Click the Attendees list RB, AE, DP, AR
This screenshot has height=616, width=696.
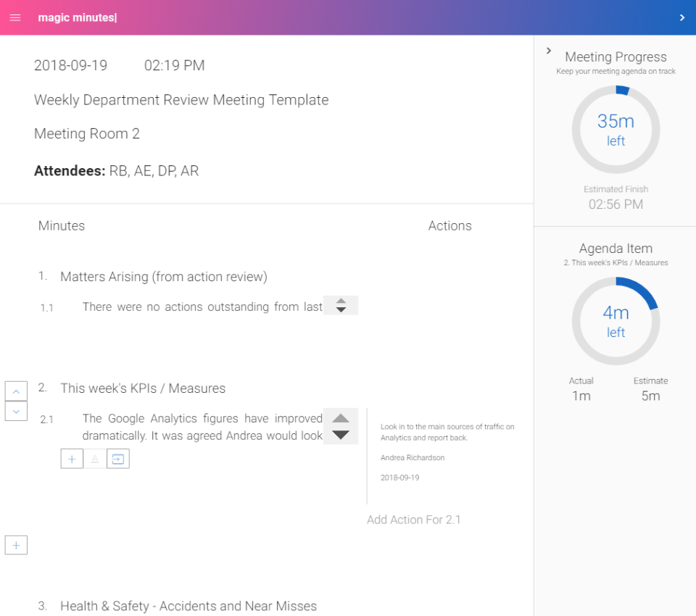point(154,171)
